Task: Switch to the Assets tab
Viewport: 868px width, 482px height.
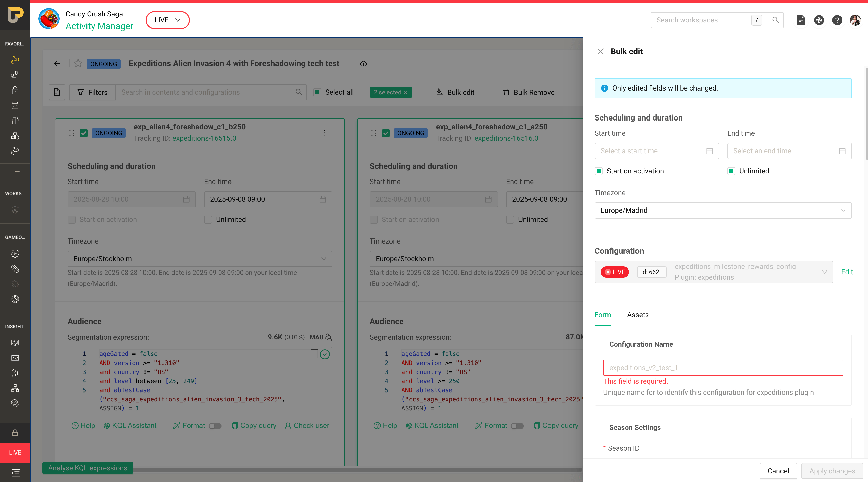Action: tap(638, 315)
